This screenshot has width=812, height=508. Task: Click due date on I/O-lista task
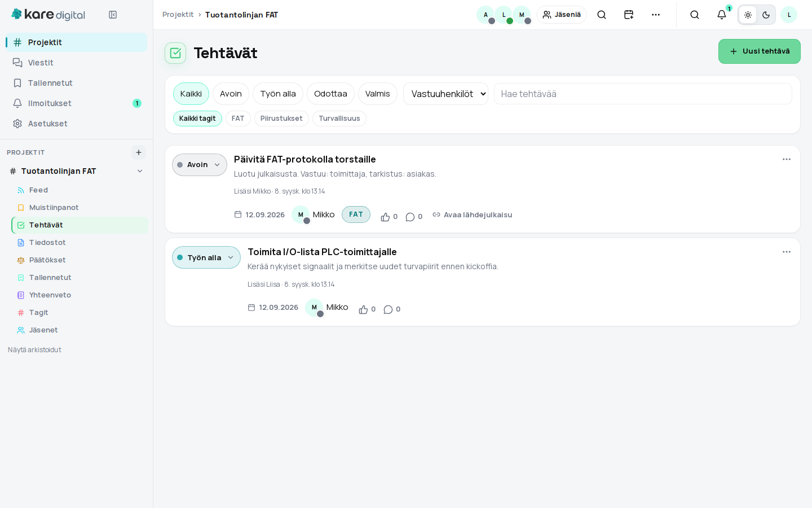273,308
